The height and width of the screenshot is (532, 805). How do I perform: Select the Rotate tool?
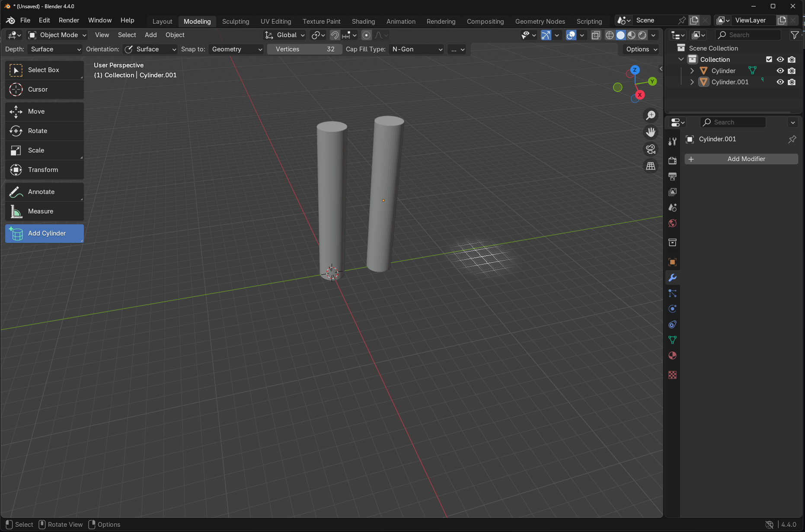[x=44, y=131]
